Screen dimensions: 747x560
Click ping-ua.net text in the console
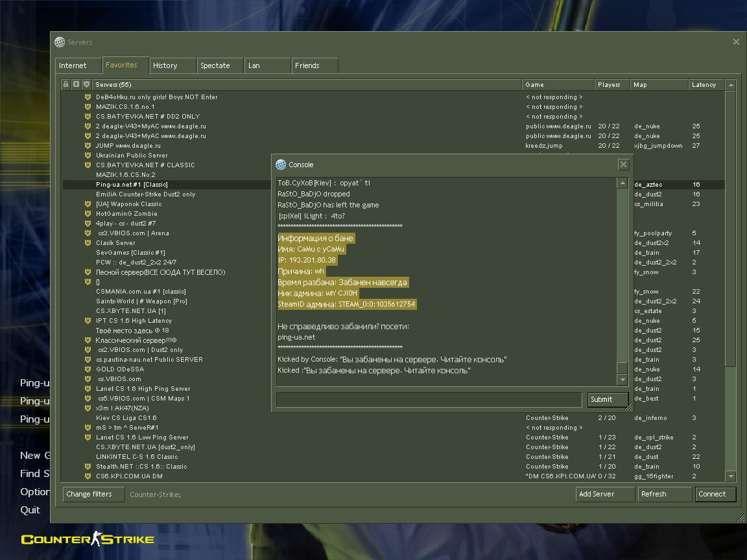click(x=296, y=337)
